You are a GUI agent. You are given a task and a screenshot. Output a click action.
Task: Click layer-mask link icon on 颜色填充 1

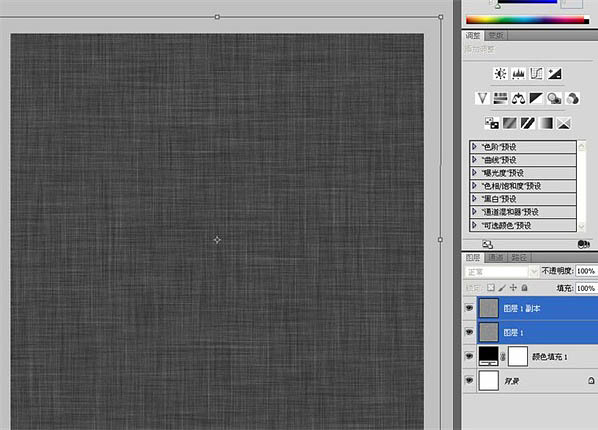click(503, 357)
